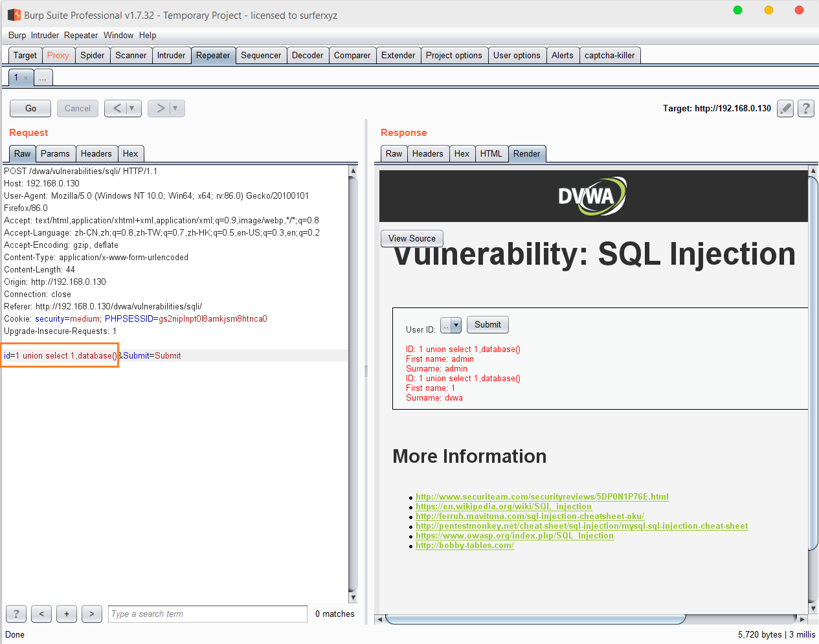Switch to the Proxy tab
This screenshot has width=819, height=644.
58,56
